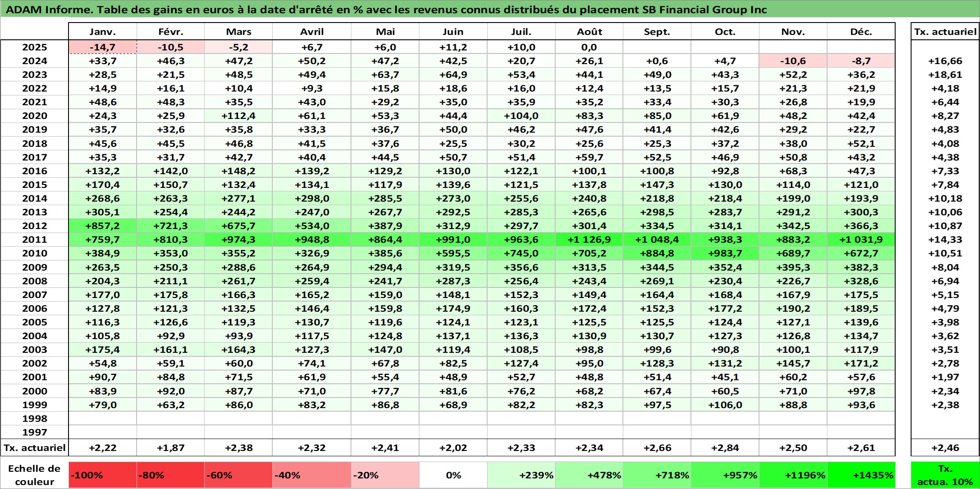This screenshot has width=980, height=489.
Task: Select the year label 2011
Action: 34,240
